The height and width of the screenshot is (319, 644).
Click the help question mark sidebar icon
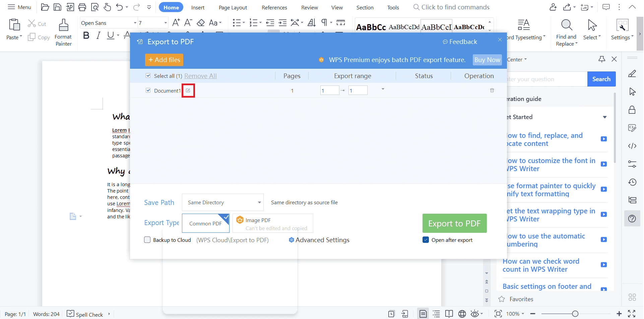coord(632,219)
